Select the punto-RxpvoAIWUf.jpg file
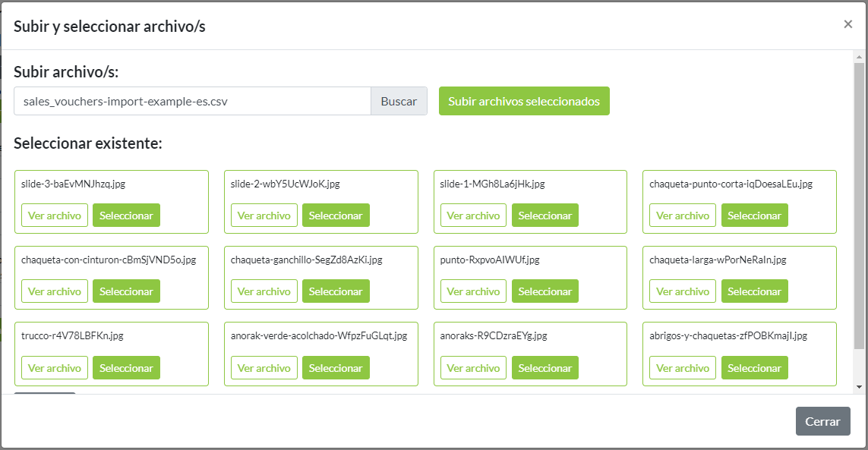Screen dimensions: 868x450 pyautogui.click(x=544, y=291)
